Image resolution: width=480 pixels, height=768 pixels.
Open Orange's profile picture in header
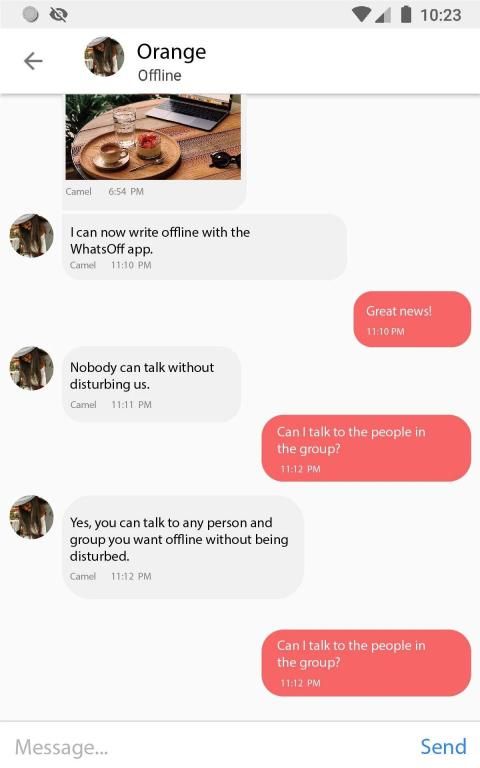coord(104,56)
